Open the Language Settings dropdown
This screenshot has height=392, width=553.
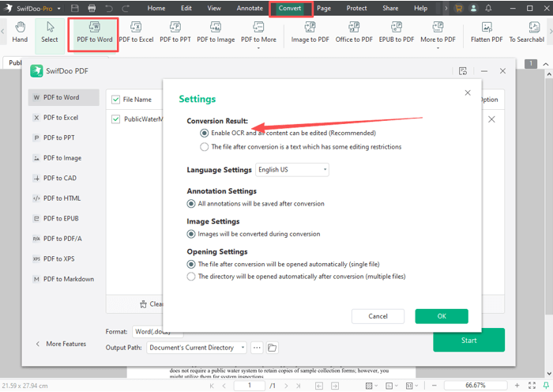[x=292, y=170]
